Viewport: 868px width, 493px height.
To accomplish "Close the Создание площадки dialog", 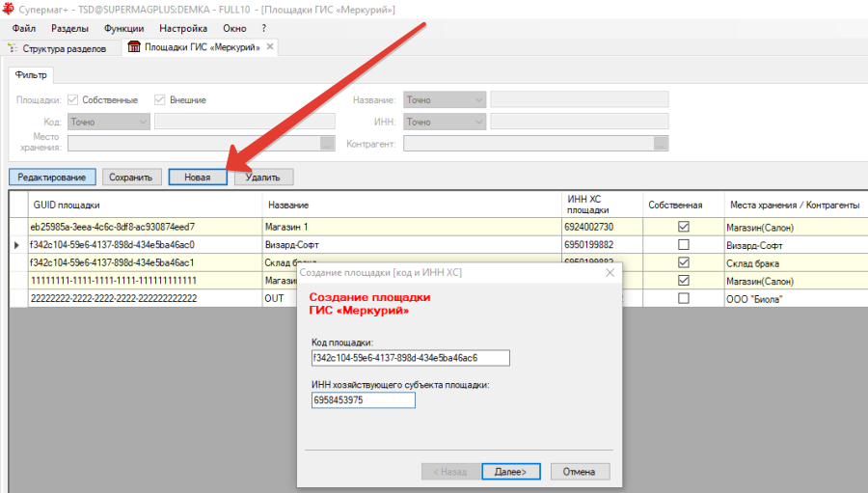I will 609,273.
